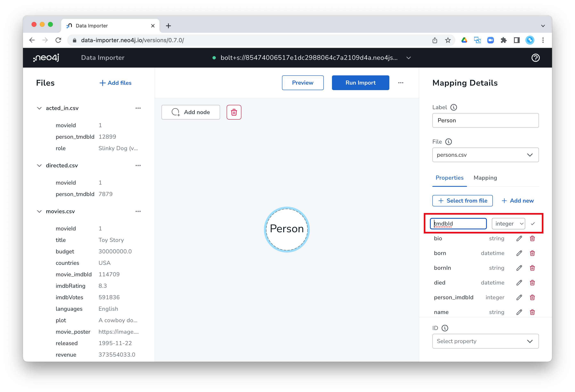The width and height of the screenshot is (575, 392).
Task: Select the Properties tab
Action: click(x=449, y=178)
